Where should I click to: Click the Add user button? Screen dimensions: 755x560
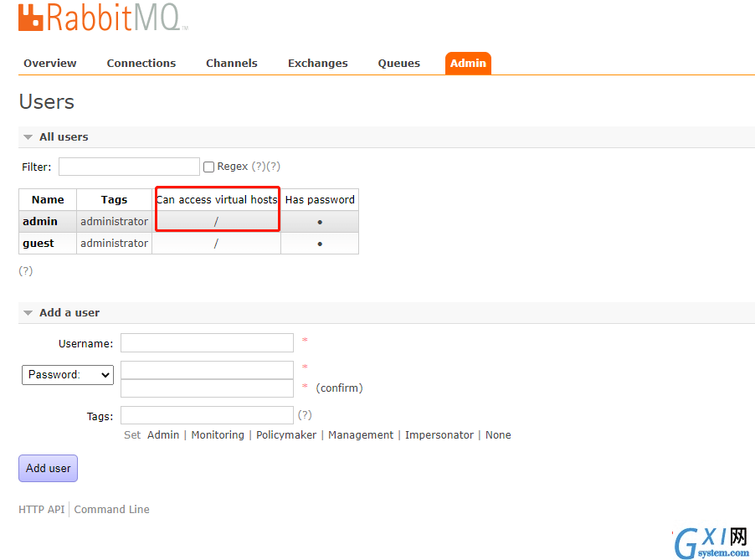click(x=49, y=469)
